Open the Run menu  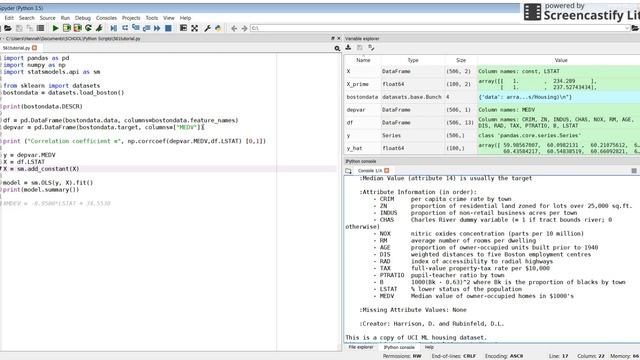point(65,18)
